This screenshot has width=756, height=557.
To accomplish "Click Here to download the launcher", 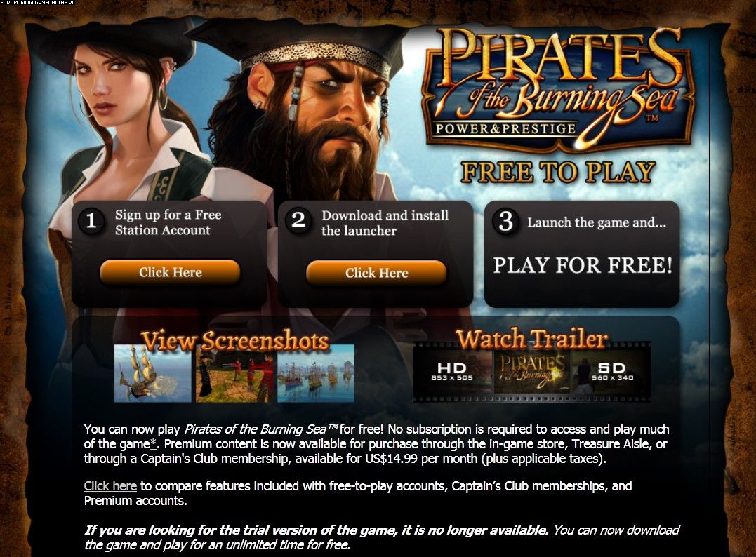I will point(376,273).
